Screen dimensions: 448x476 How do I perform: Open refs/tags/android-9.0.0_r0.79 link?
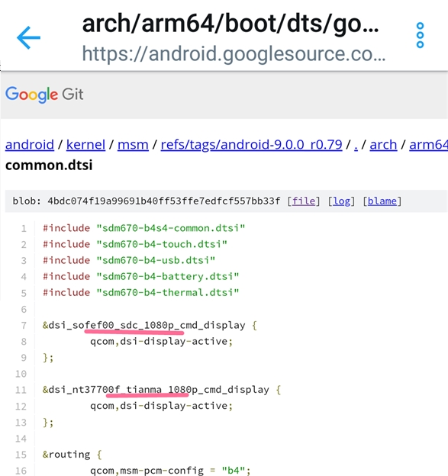click(252, 144)
